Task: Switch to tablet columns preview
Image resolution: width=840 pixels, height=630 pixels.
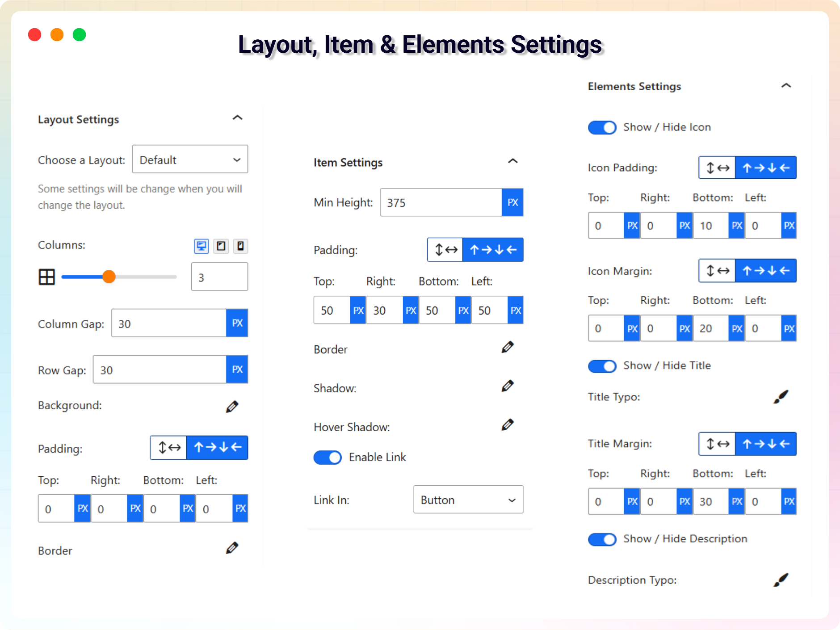Action: tap(221, 246)
